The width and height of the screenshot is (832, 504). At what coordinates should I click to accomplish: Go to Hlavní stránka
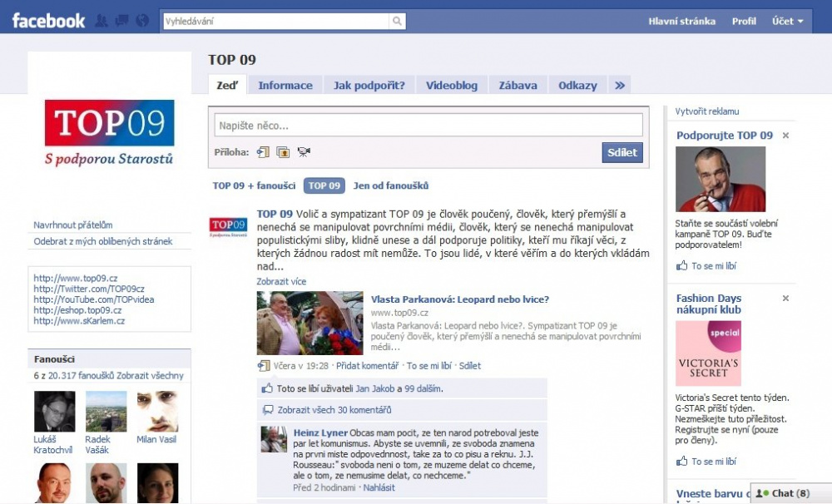click(682, 22)
